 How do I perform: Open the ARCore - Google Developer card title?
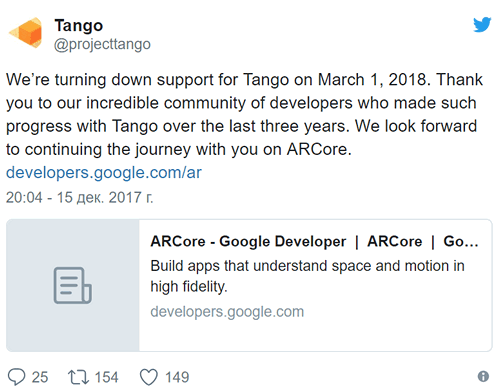click(x=314, y=241)
